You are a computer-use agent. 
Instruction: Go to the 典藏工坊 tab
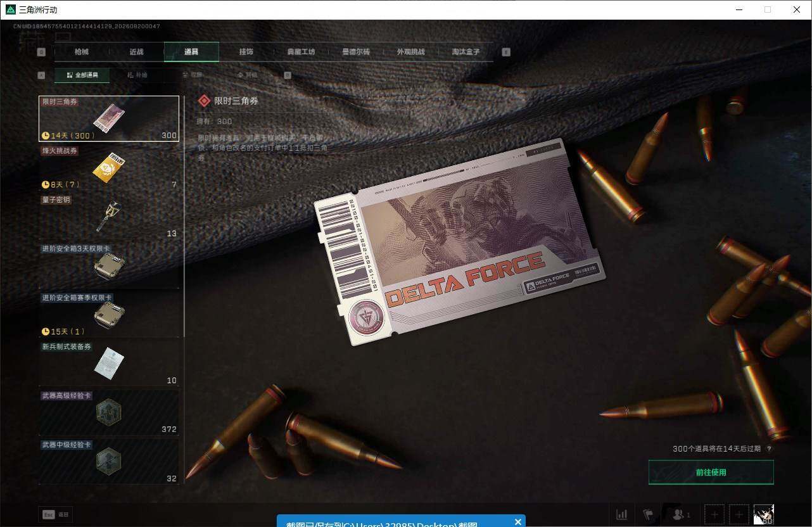(301, 52)
